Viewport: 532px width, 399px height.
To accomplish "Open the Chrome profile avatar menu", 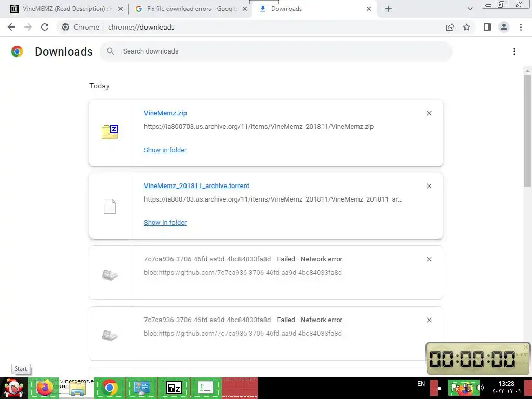I will [x=504, y=27].
